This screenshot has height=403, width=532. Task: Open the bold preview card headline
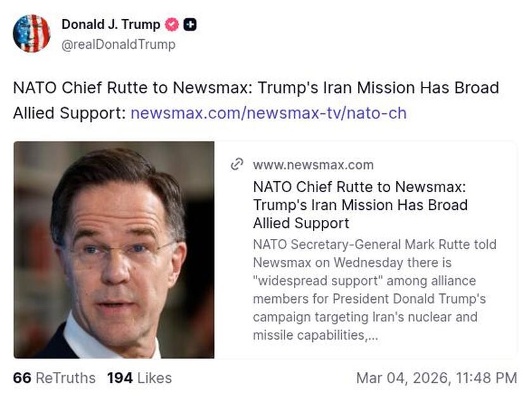pyautogui.click(x=360, y=205)
